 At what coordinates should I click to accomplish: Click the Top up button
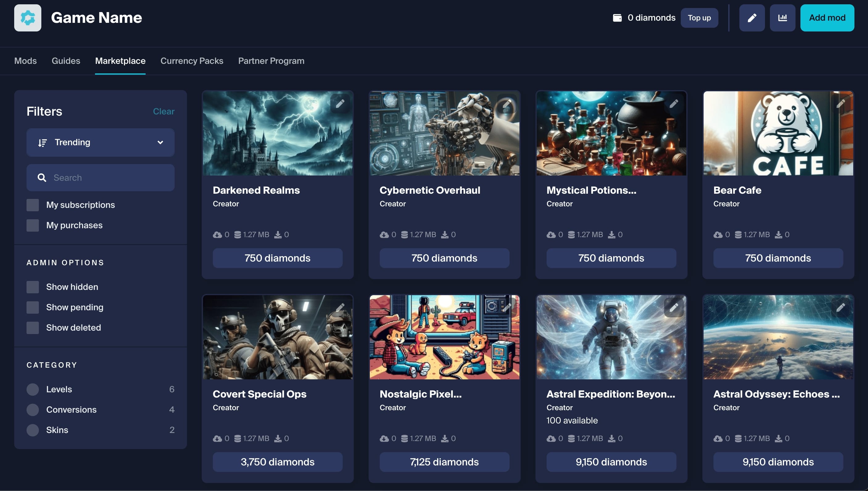pos(699,18)
